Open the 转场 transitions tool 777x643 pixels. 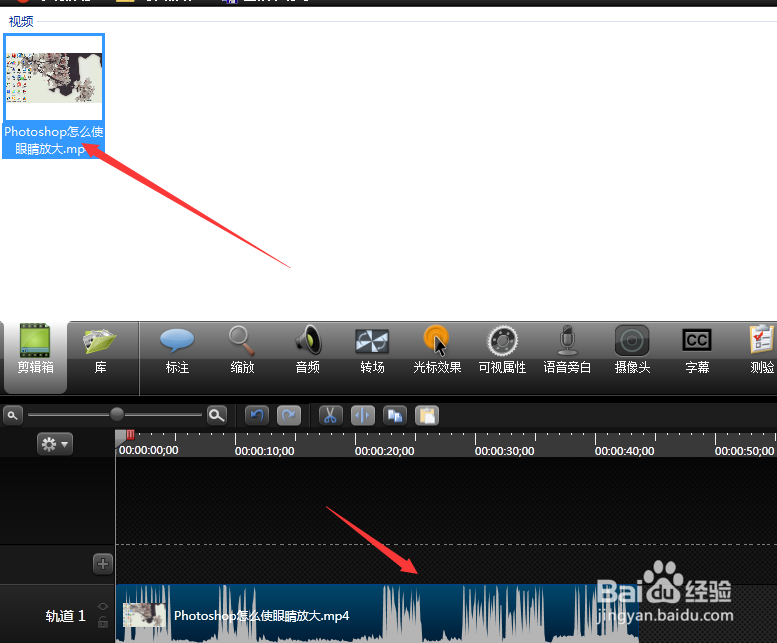click(x=372, y=349)
